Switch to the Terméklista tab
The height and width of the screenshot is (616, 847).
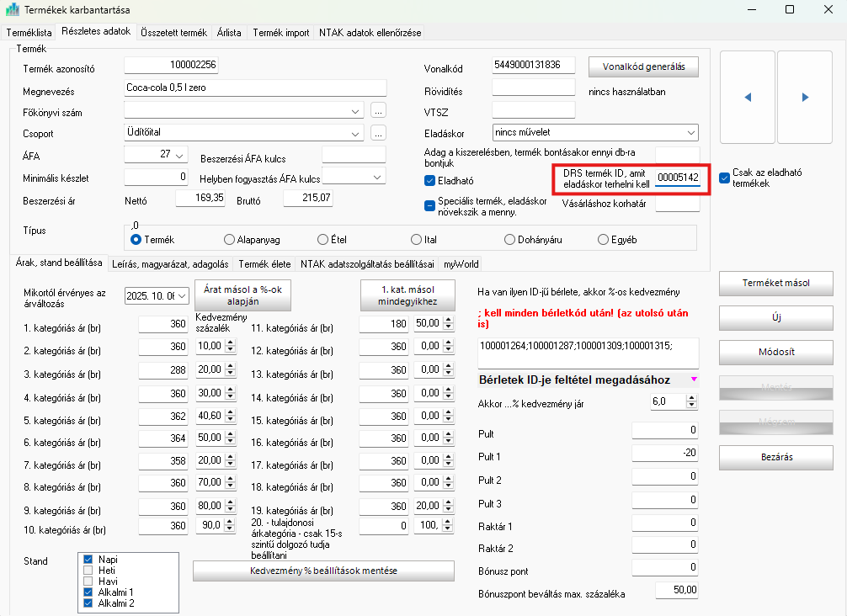click(x=29, y=33)
